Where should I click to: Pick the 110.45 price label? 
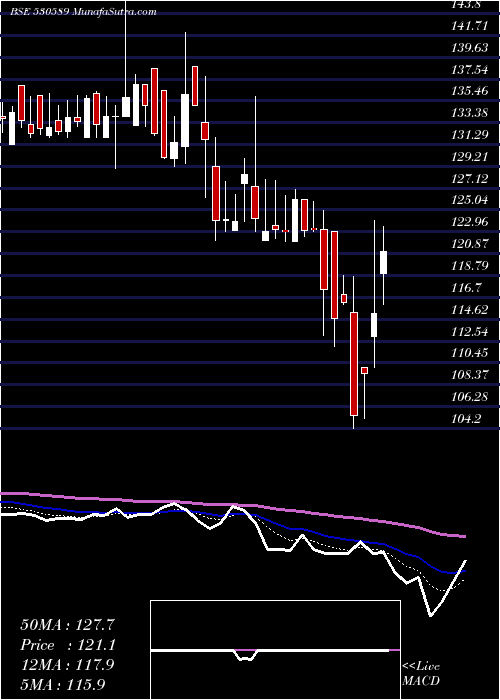click(x=470, y=353)
